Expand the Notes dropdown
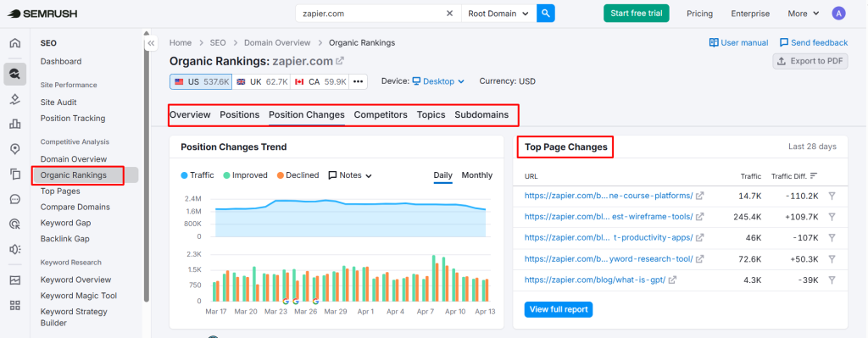 [350, 175]
